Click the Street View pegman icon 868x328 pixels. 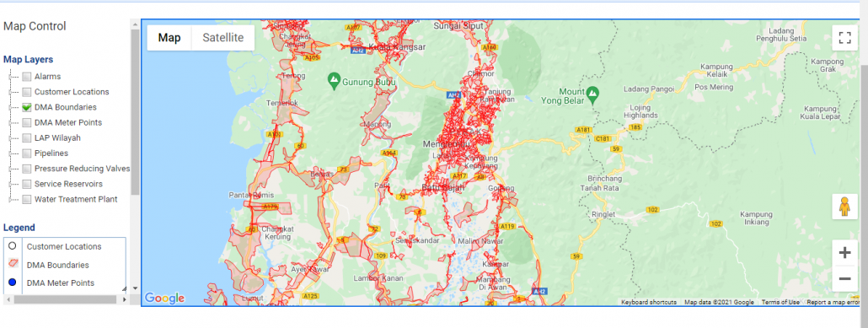point(844,207)
